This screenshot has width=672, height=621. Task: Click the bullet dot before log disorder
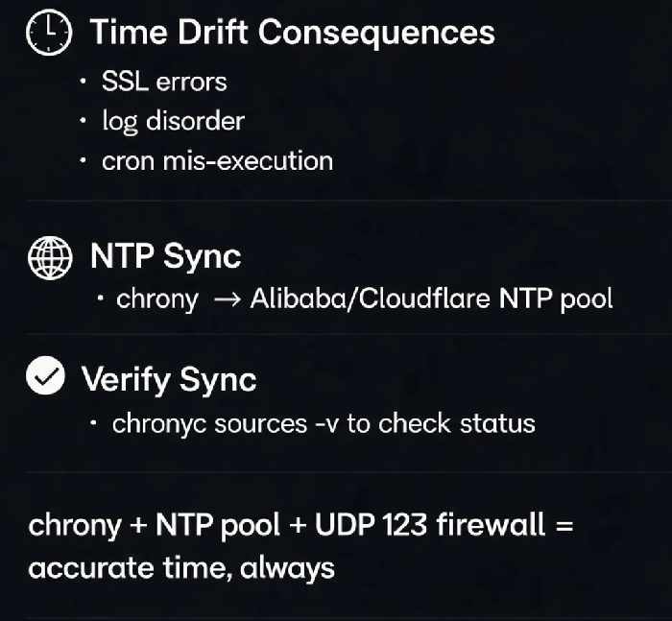tap(83, 121)
